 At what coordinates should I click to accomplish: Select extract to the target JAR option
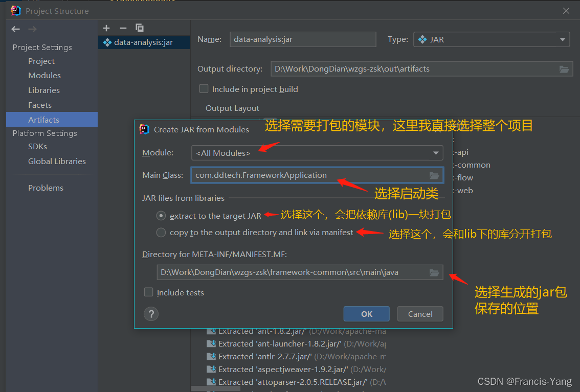point(161,216)
